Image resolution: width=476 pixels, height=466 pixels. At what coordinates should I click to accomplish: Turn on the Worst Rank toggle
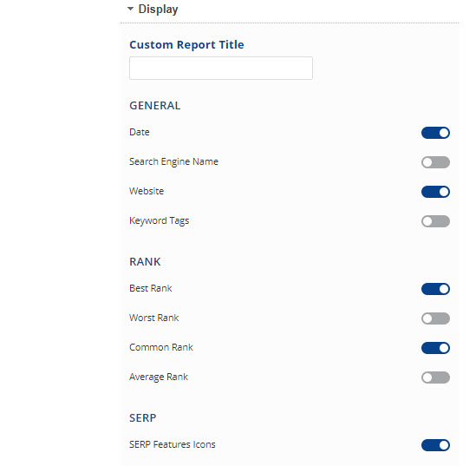click(435, 318)
